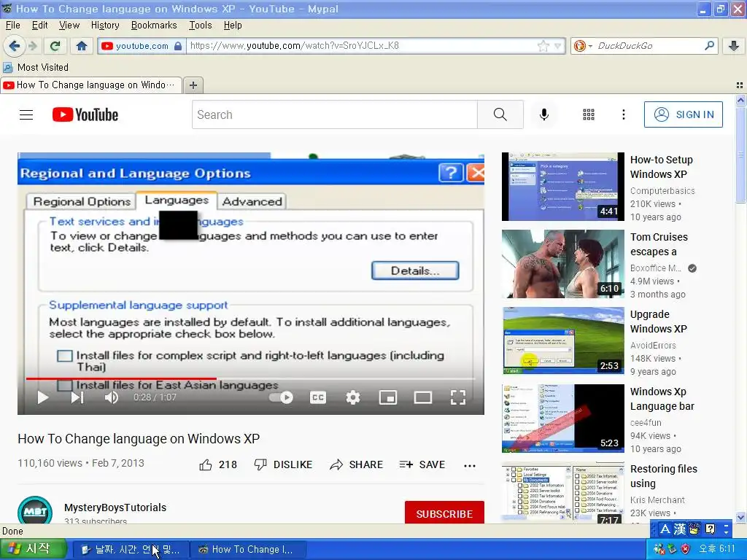
Task: Open the Most Visited bookmarks folder
Action: pos(36,67)
